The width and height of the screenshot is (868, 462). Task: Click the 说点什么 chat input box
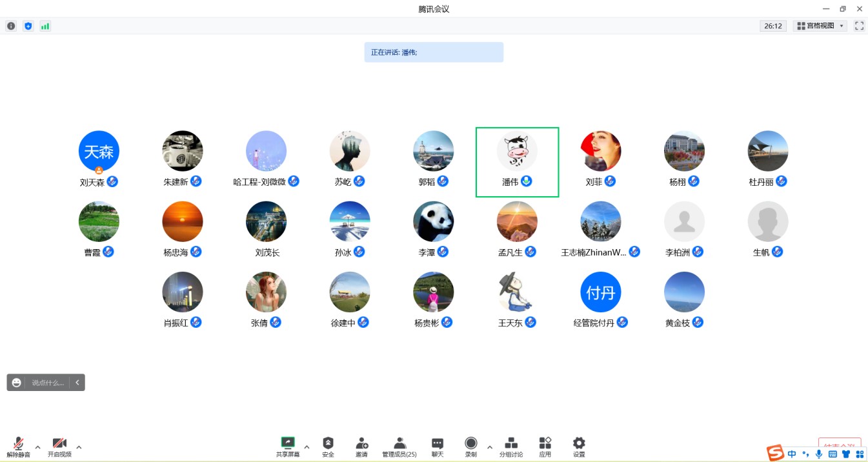[48, 383]
